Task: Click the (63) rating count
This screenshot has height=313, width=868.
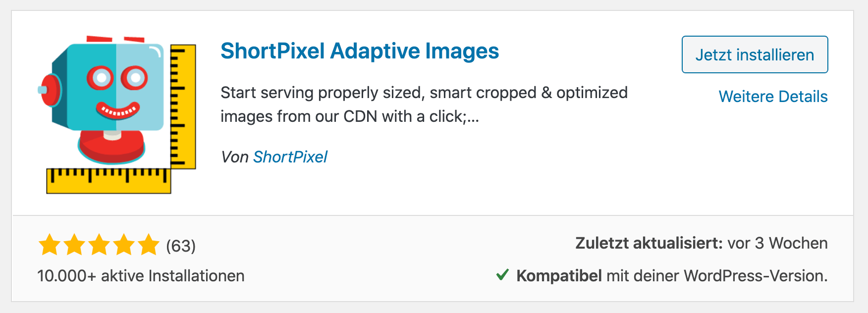Action: [181, 246]
